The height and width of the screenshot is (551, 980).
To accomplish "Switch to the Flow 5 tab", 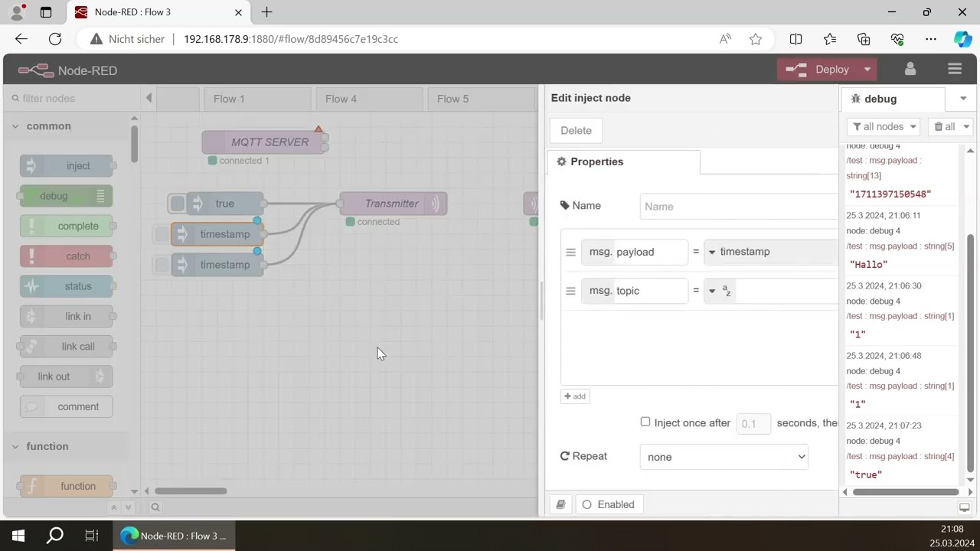I will click(479, 99).
